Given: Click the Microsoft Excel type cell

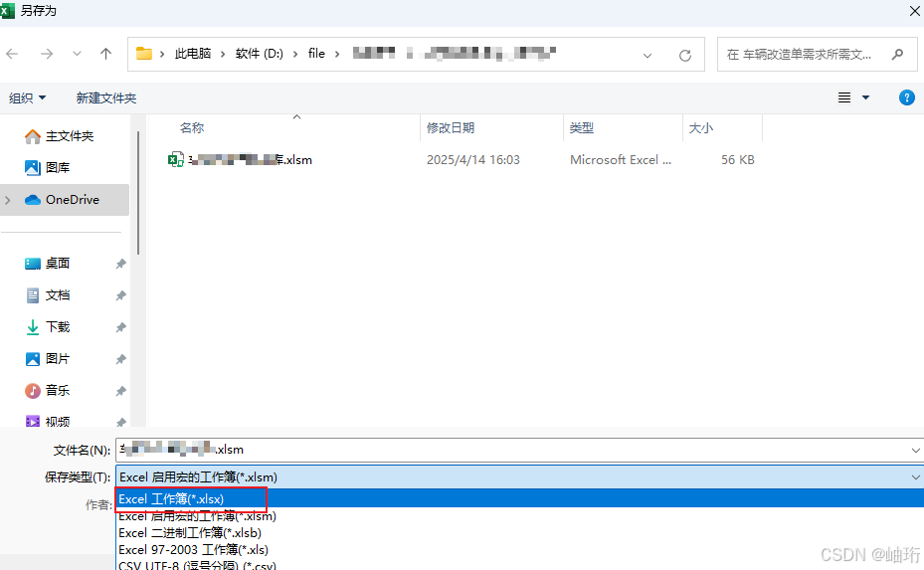Looking at the screenshot, I should [x=621, y=160].
